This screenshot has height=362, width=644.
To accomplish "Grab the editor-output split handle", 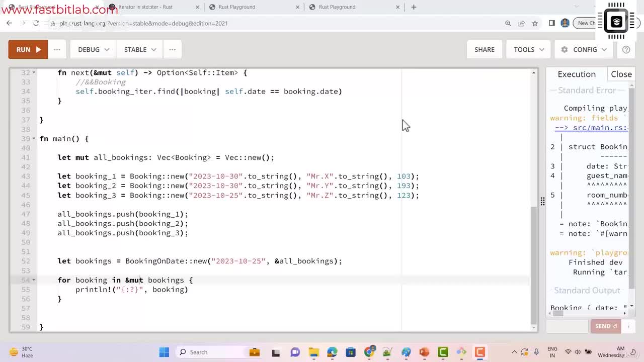I will [542, 201].
